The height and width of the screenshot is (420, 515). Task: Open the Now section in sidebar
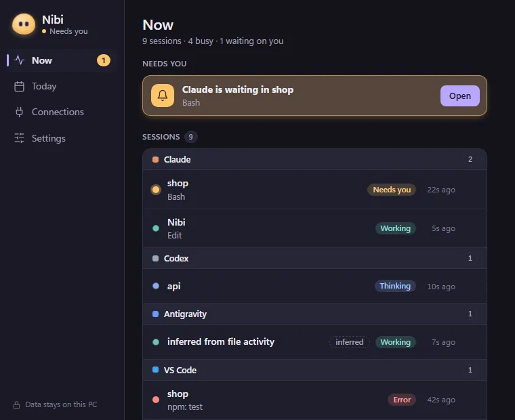(62, 60)
